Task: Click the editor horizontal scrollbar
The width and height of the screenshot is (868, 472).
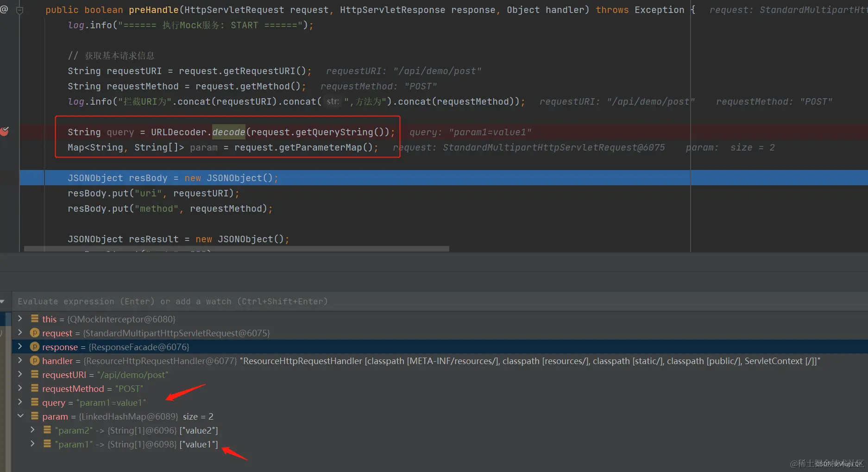Action: tap(236, 249)
